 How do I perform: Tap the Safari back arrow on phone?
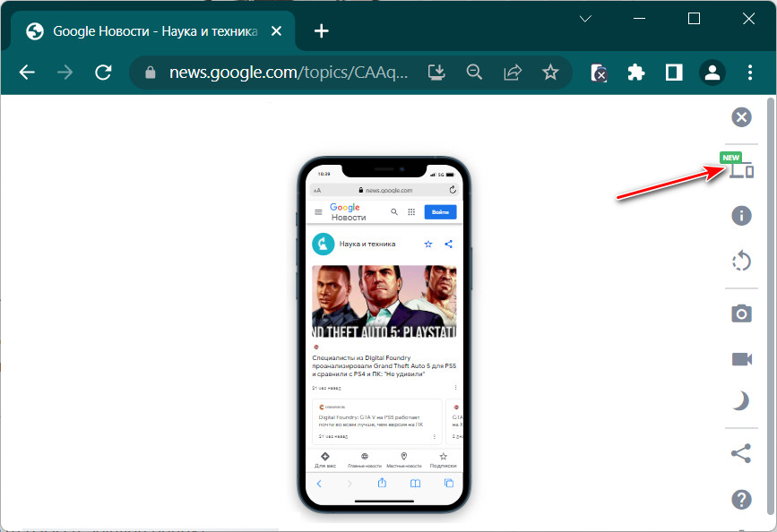click(319, 484)
